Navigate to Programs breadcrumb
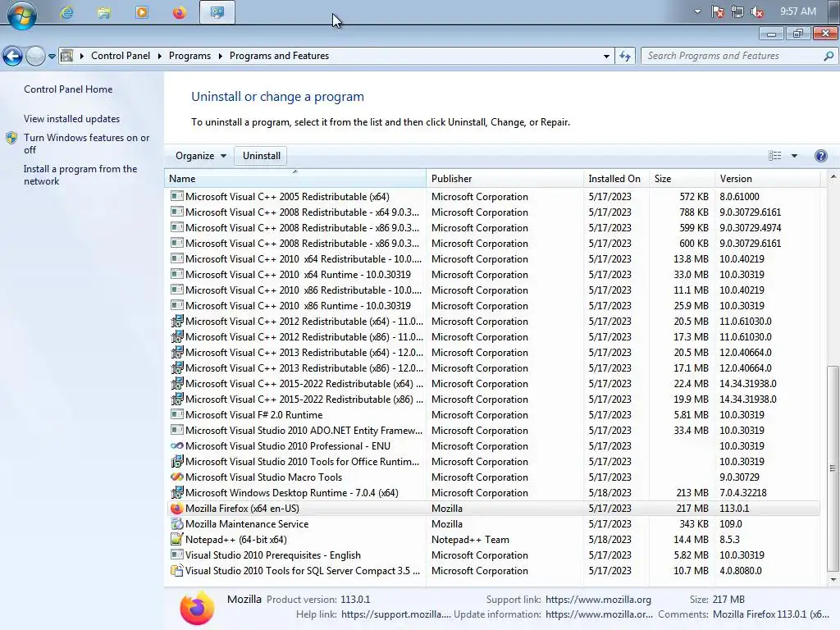The width and height of the screenshot is (840, 630). (x=189, y=56)
